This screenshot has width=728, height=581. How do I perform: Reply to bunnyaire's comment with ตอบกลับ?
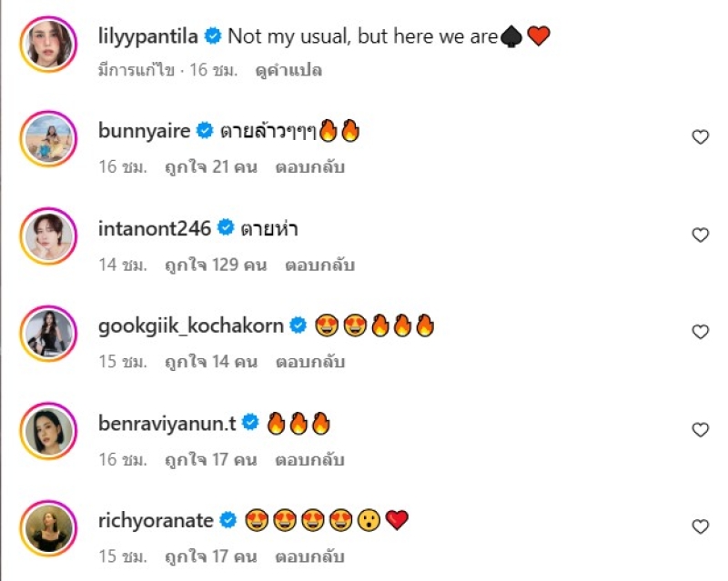310,167
